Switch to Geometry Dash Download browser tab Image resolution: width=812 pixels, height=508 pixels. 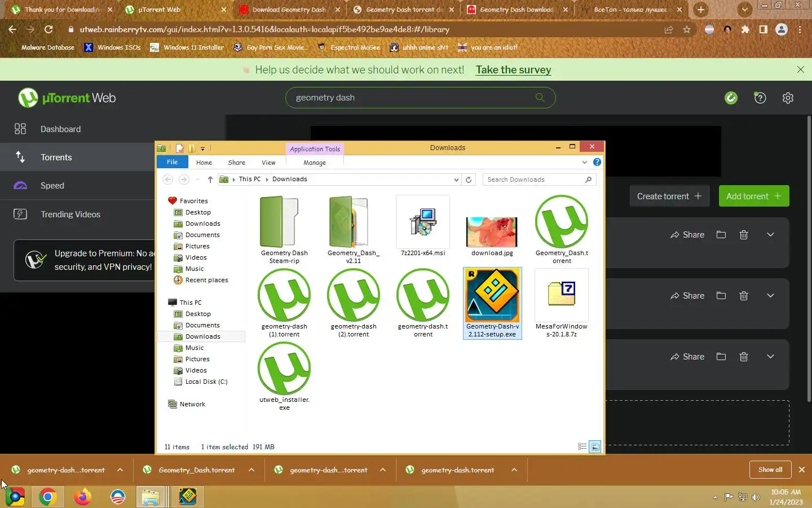[516, 10]
